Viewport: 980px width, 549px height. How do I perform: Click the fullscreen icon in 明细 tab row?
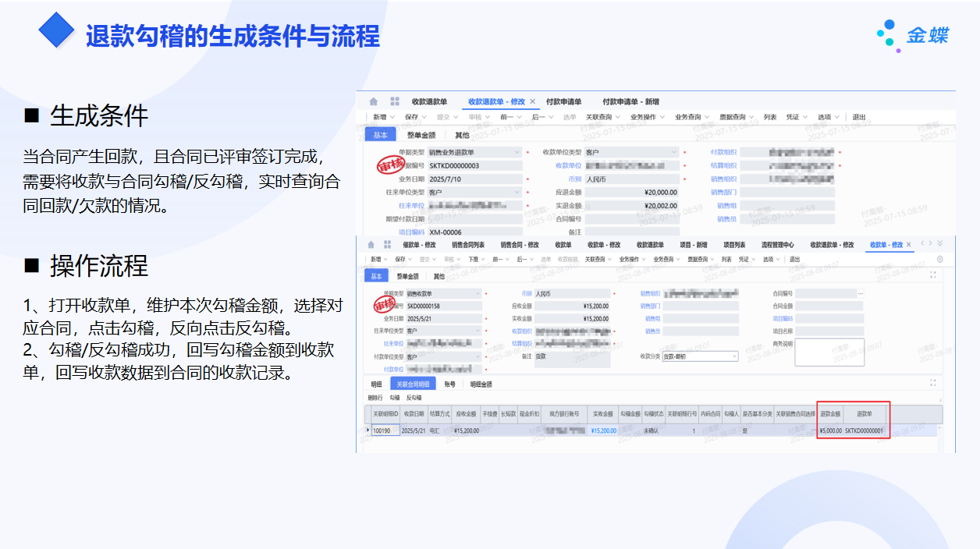tap(933, 383)
